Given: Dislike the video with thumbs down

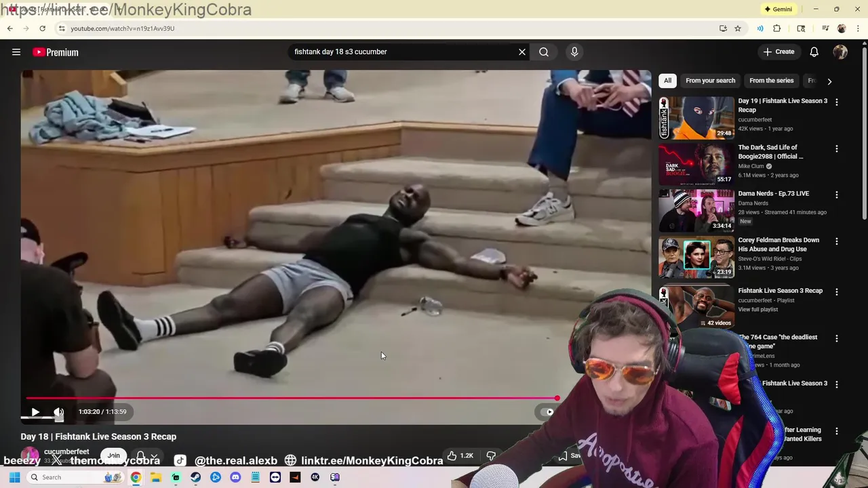Looking at the screenshot, I should pos(491,455).
